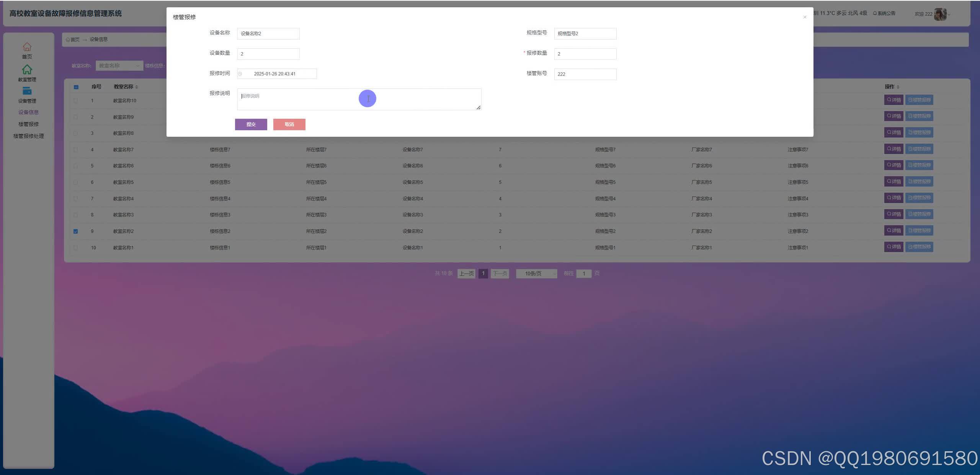This screenshot has width=980, height=475.
Task: Expand the 10条/页 page size dropdown
Action: (536, 274)
